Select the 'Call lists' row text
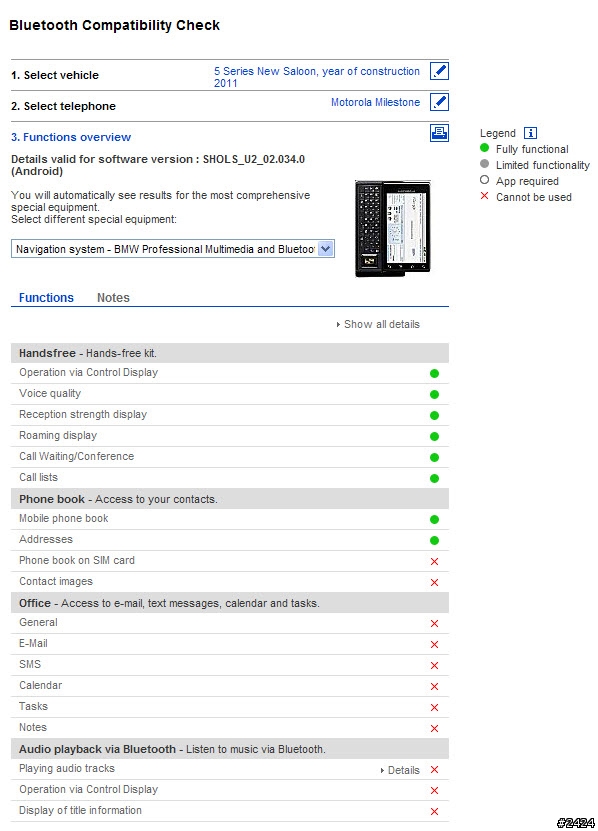The image size is (598, 831). click(38, 477)
